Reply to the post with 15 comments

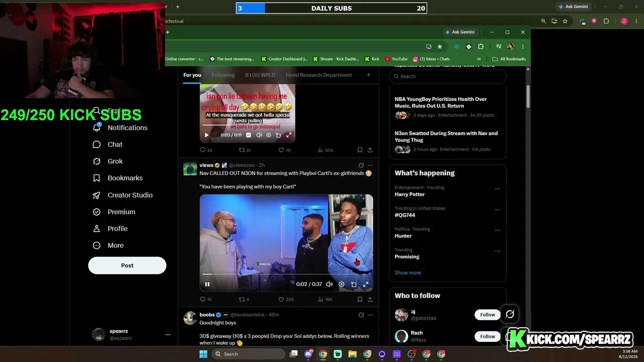point(206,299)
